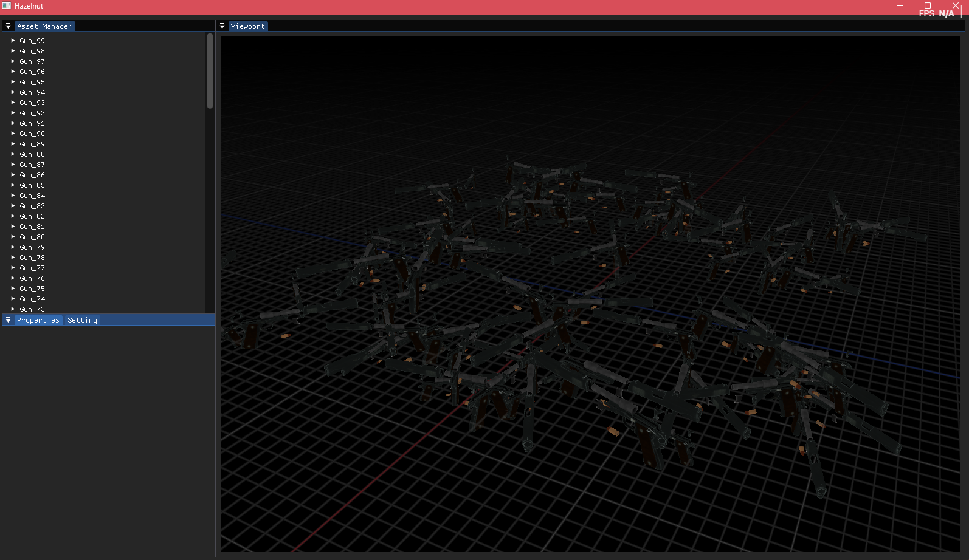
Task: Expand the Gun_88 tree node arrow
Action: click(x=13, y=154)
